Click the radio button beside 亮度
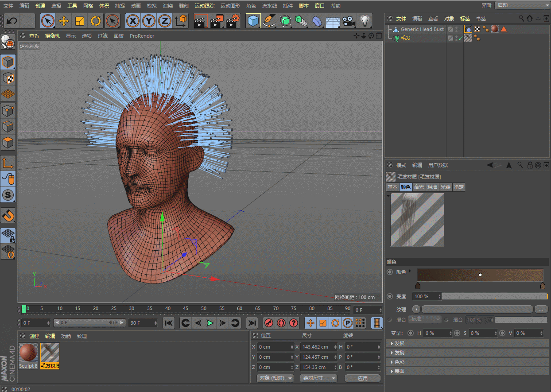The height and width of the screenshot is (392, 551). click(390, 296)
